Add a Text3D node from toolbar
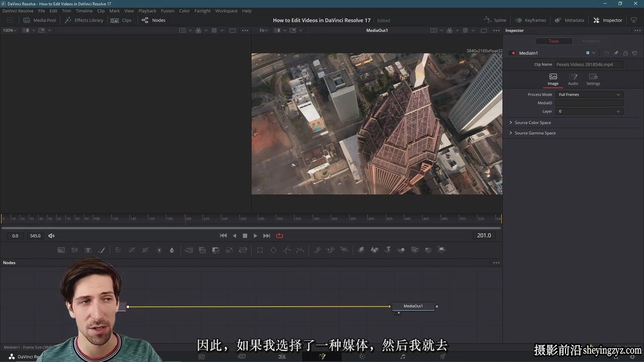The width and height of the screenshot is (644, 362). (x=388, y=250)
